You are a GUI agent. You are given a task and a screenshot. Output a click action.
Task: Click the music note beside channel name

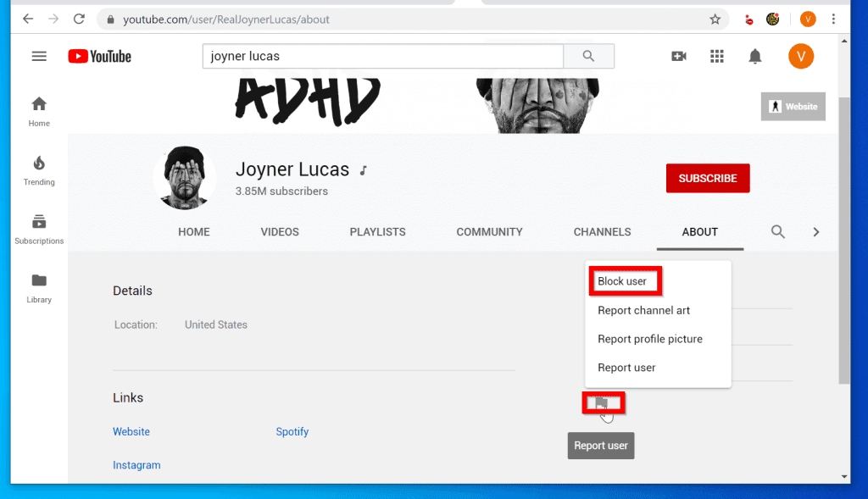[x=363, y=171]
